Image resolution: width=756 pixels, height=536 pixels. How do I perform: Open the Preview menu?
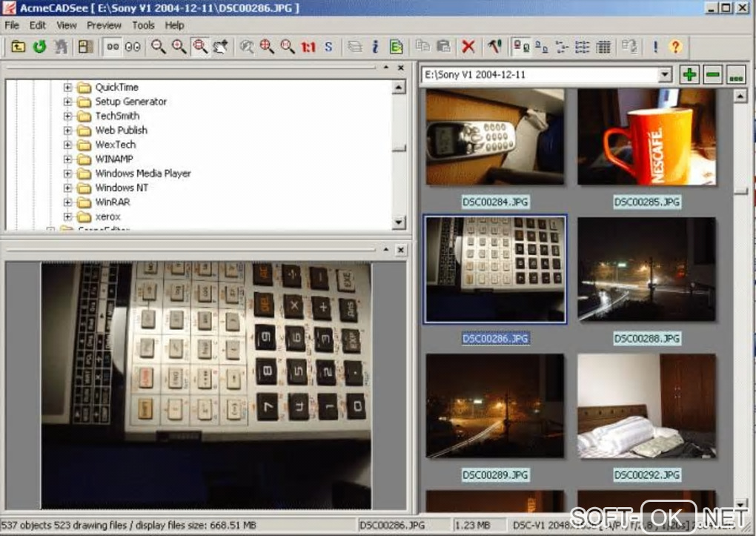click(x=104, y=25)
